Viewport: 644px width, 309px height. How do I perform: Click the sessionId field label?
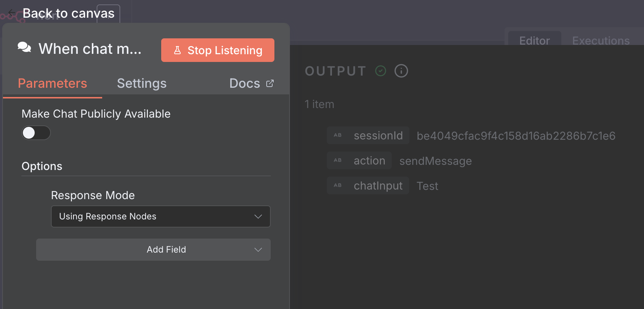378,135
